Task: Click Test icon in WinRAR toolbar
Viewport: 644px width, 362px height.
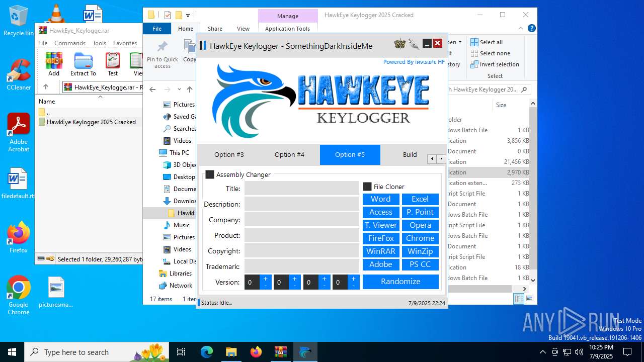Action: click(x=113, y=64)
